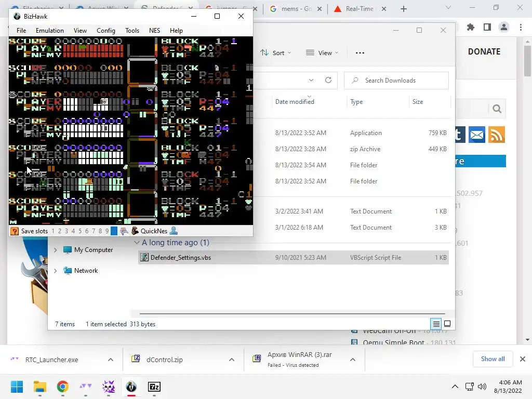Close the 'mems' Chrome tab

[320, 9]
